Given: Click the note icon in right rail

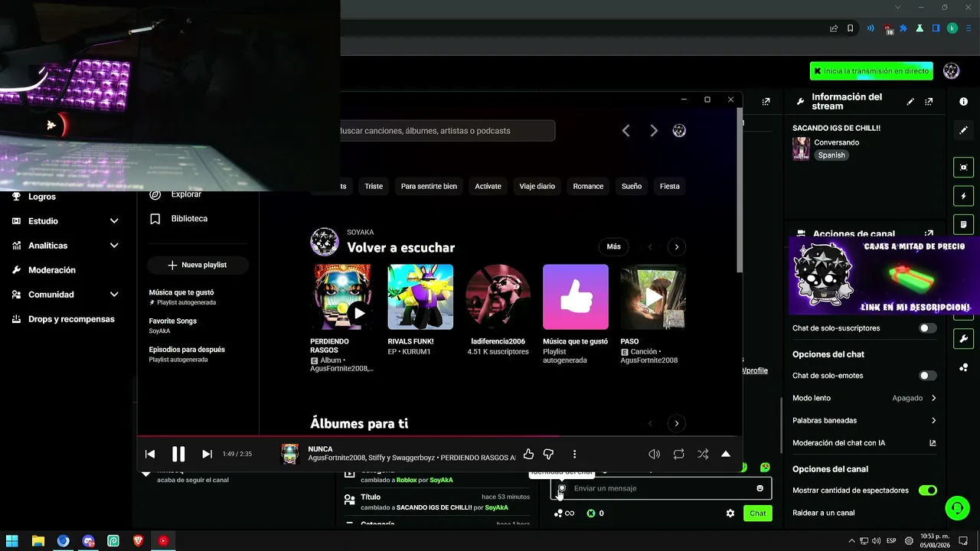Looking at the screenshot, I should [x=964, y=224].
